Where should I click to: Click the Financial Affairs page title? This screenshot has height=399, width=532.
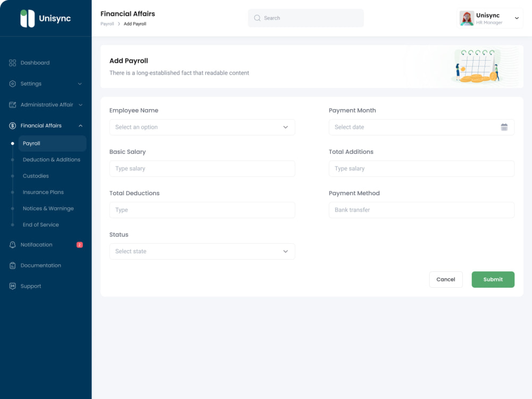coord(128,14)
